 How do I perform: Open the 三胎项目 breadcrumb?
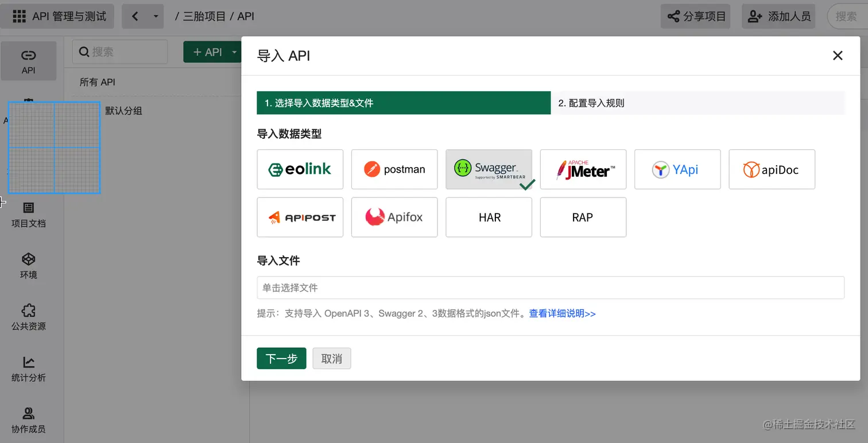coord(204,16)
